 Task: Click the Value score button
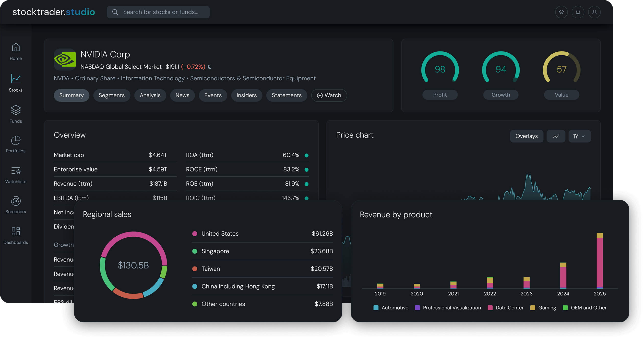tap(561, 95)
